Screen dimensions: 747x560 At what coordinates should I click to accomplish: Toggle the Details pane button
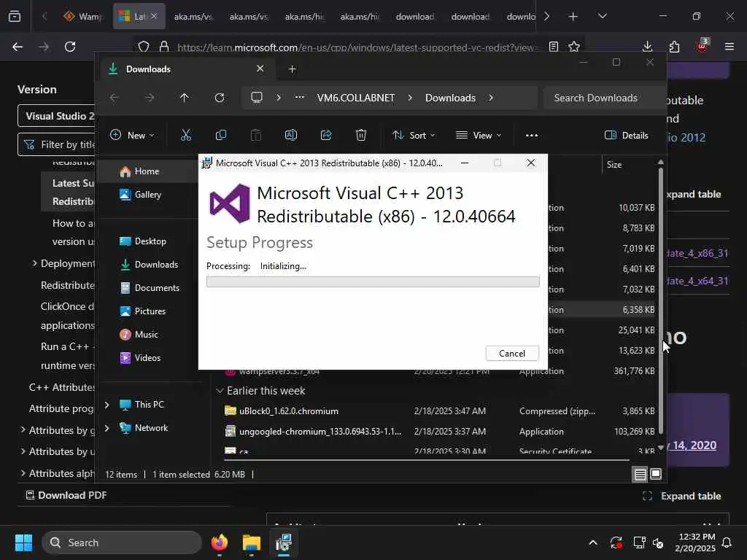click(626, 135)
